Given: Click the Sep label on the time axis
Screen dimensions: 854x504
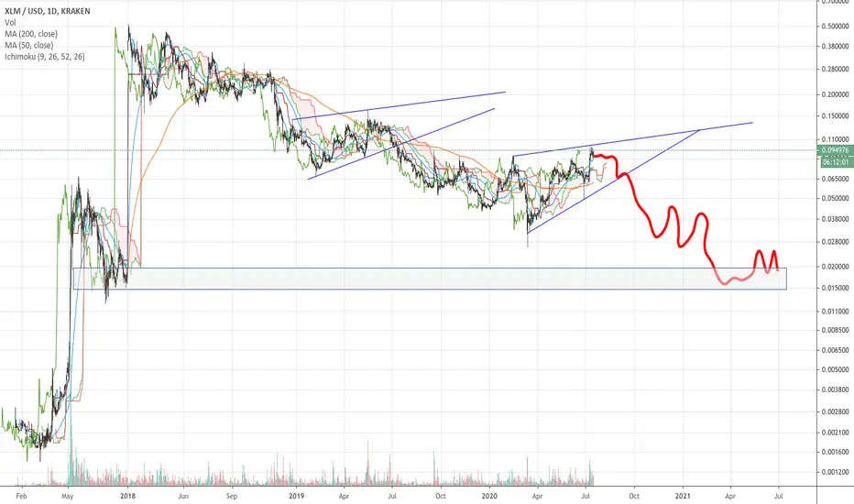Looking at the screenshot, I should (x=232, y=497).
